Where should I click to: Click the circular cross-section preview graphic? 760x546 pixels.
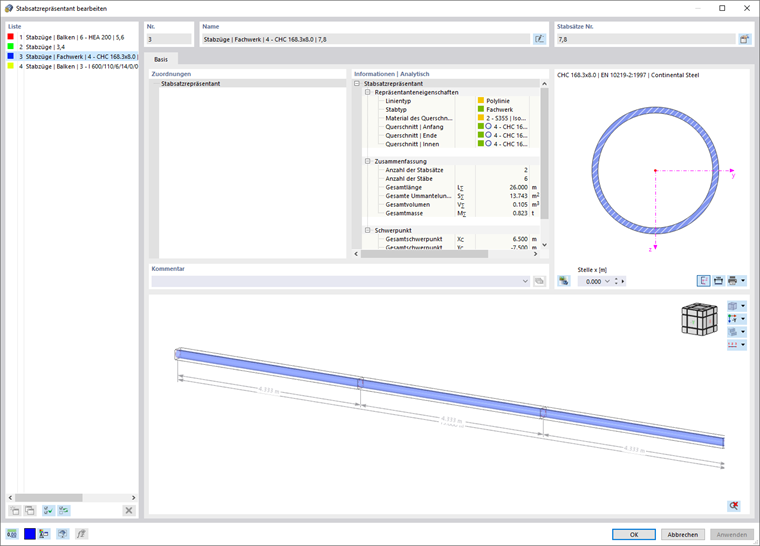655,171
